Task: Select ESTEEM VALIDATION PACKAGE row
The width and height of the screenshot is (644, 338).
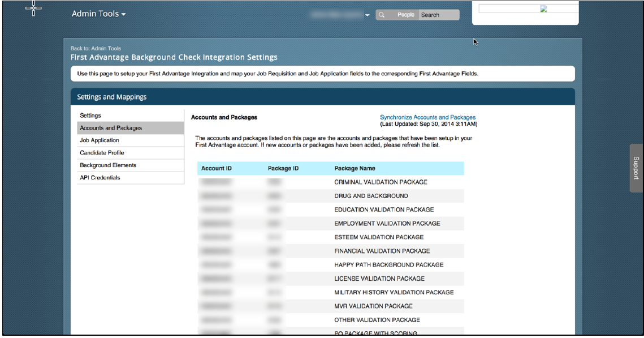Action: [x=331, y=237]
